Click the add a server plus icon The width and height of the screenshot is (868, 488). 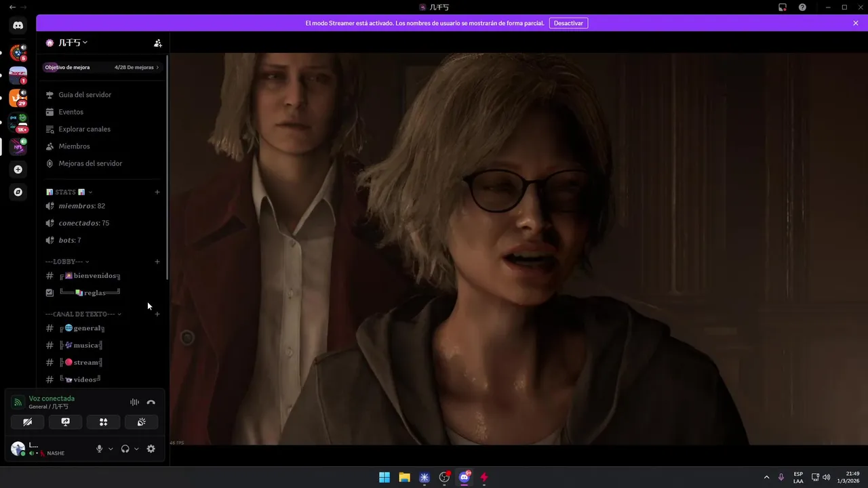(x=18, y=169)
